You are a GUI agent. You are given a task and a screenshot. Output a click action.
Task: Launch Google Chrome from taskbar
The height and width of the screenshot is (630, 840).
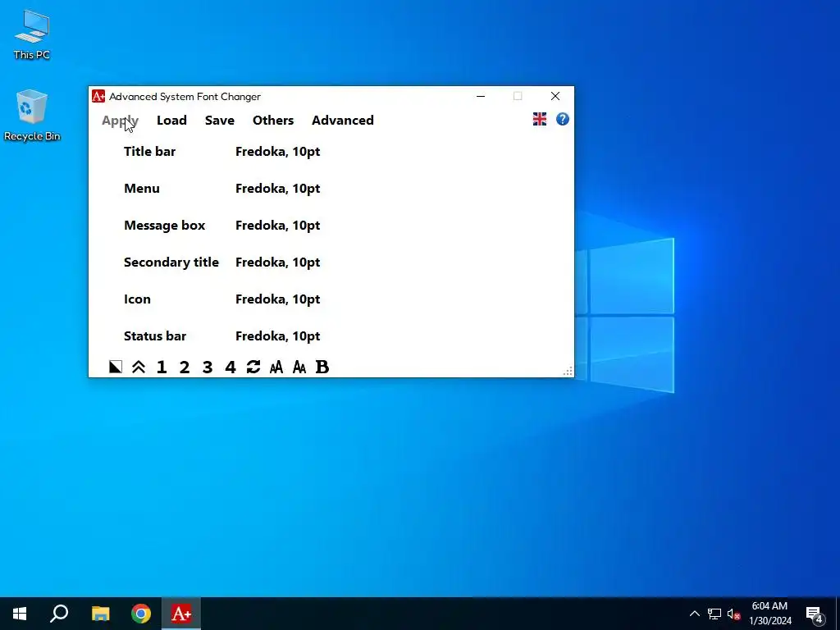(x=141, y=614)
